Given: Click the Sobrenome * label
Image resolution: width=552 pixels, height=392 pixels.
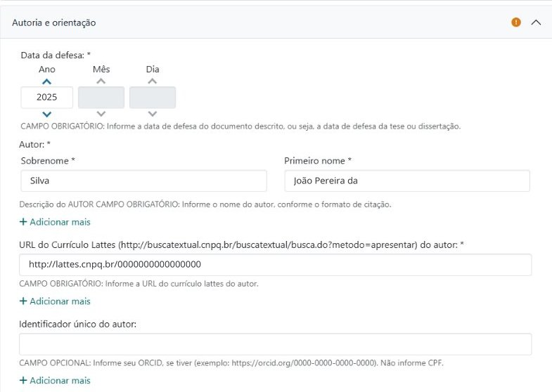Looking at the screenshot, I should pos(48,161).
